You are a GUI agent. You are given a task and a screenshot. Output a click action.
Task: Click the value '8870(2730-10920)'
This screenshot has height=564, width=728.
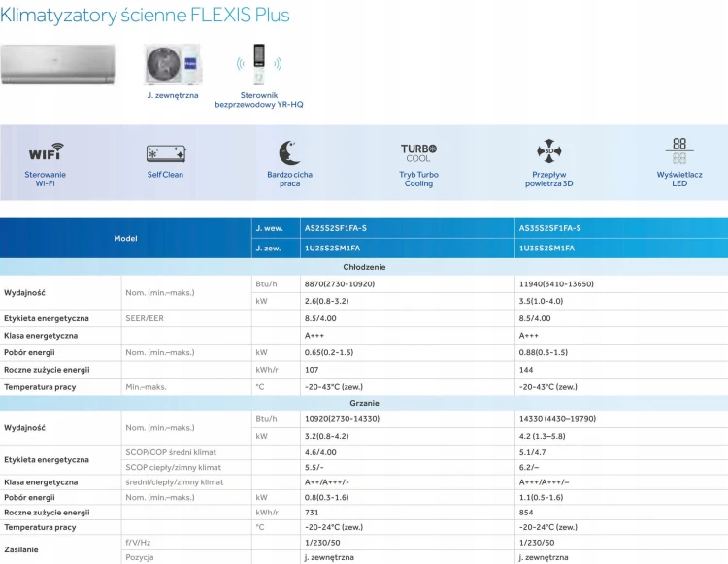[x=340, y=284]
